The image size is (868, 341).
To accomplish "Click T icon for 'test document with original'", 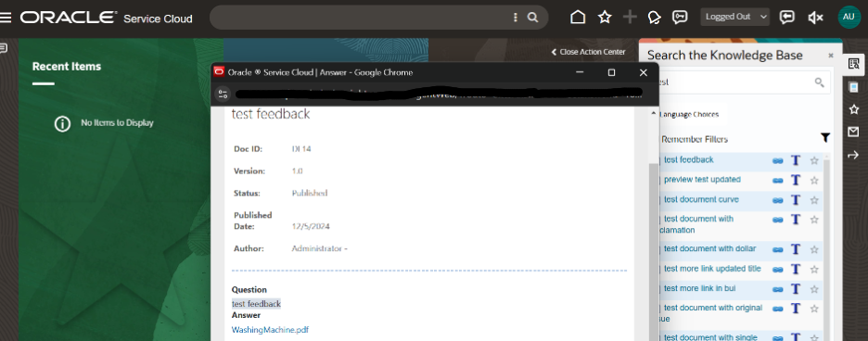I will pyautogui.click(x=796, y=309).
